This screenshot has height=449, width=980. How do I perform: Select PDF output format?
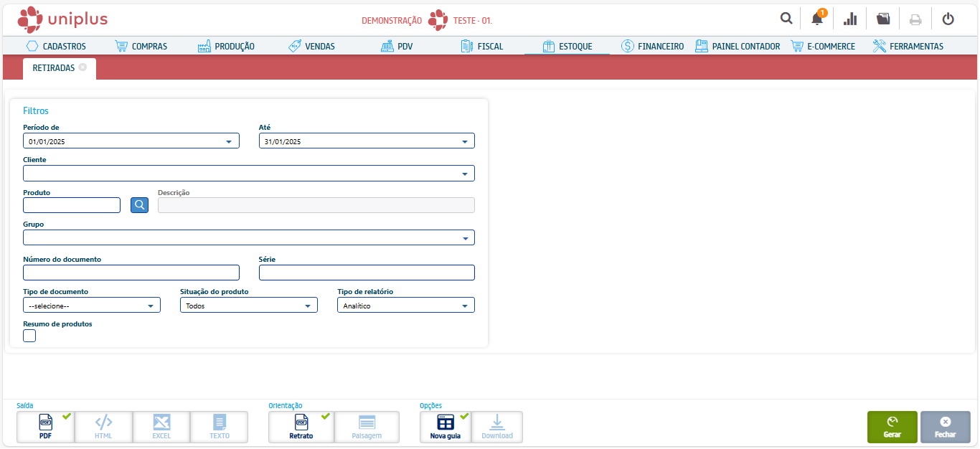(x=46, y=427)
